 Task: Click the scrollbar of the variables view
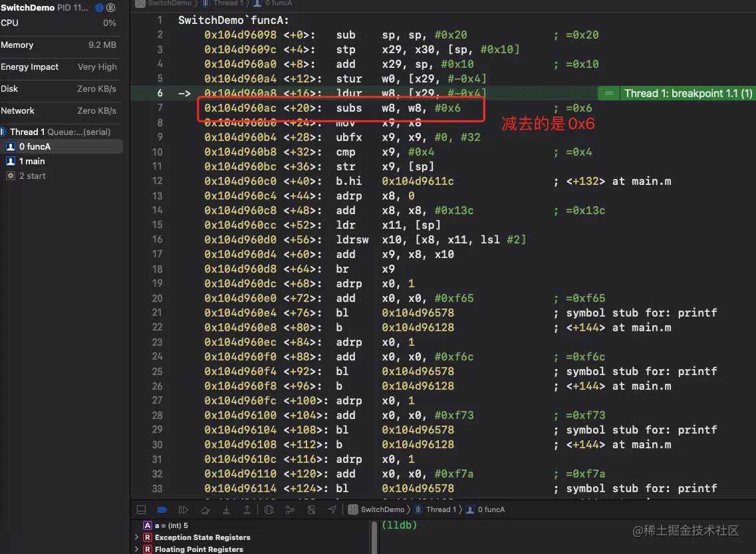(374, 537)
